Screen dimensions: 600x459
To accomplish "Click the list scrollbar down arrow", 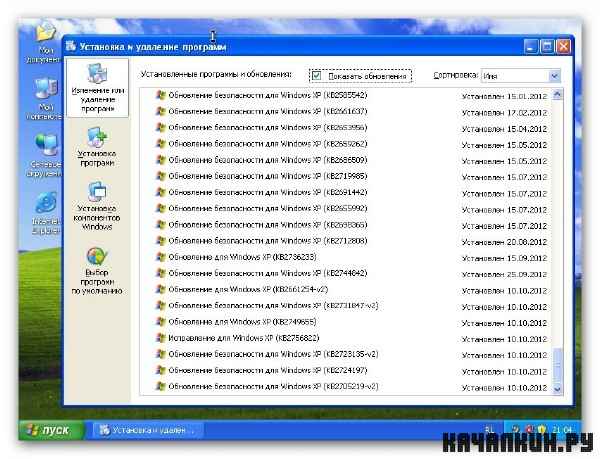I will pos(557,389).
